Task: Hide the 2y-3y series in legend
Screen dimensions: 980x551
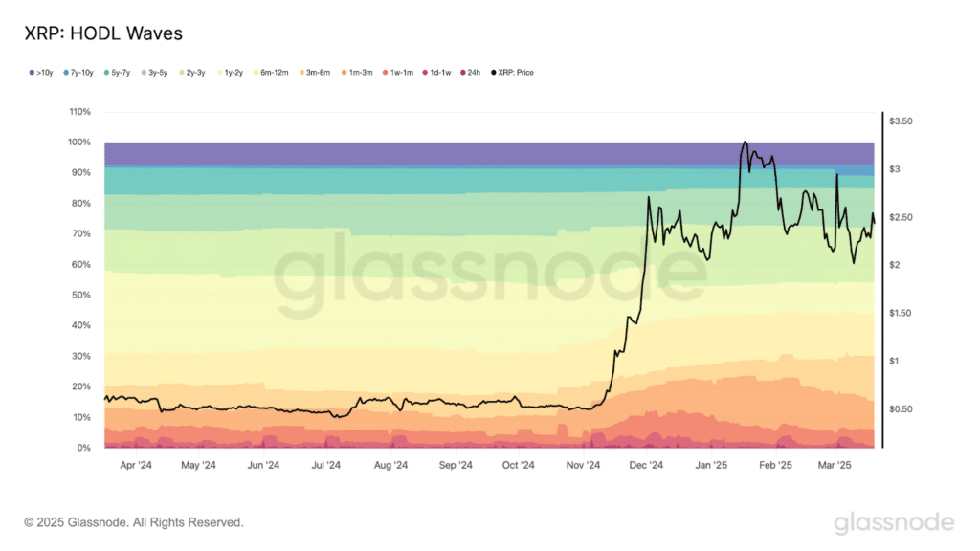Action: coord(192,73)
